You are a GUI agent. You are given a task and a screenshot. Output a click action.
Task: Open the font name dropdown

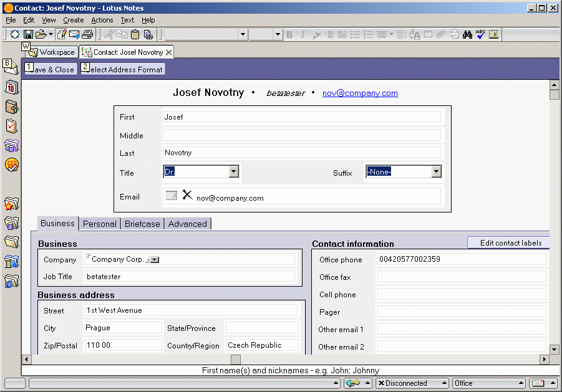click(x=243, y=34)
